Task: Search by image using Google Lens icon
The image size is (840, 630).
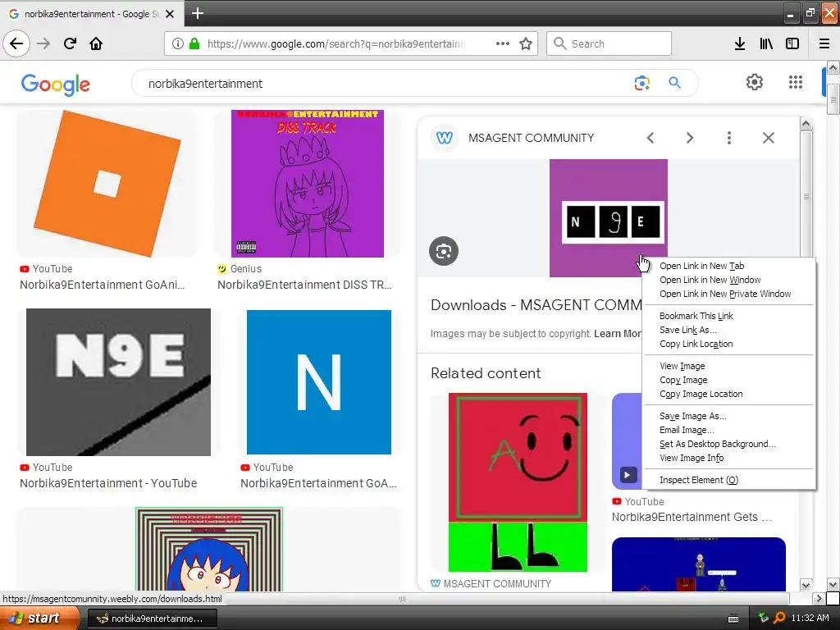Action: point(641,83)
